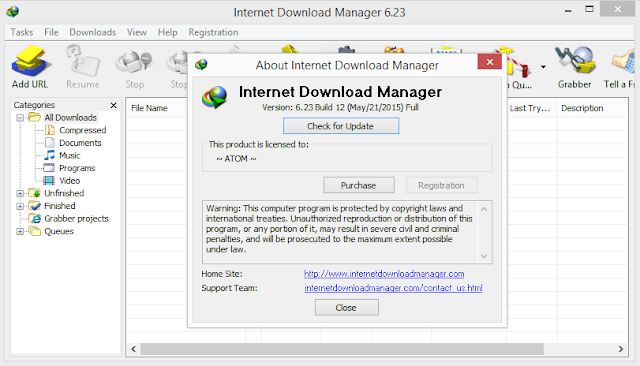Select Grabber projects in categories

click(x=76, y=219)
